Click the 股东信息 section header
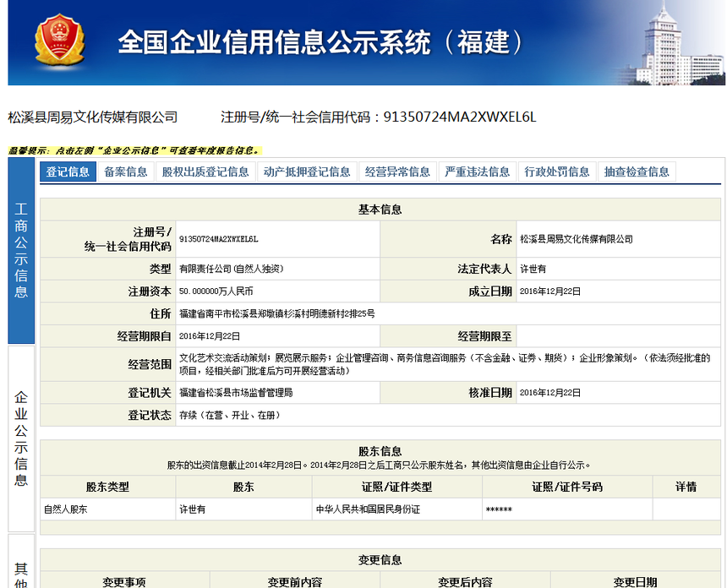 (x=380, y=451)
